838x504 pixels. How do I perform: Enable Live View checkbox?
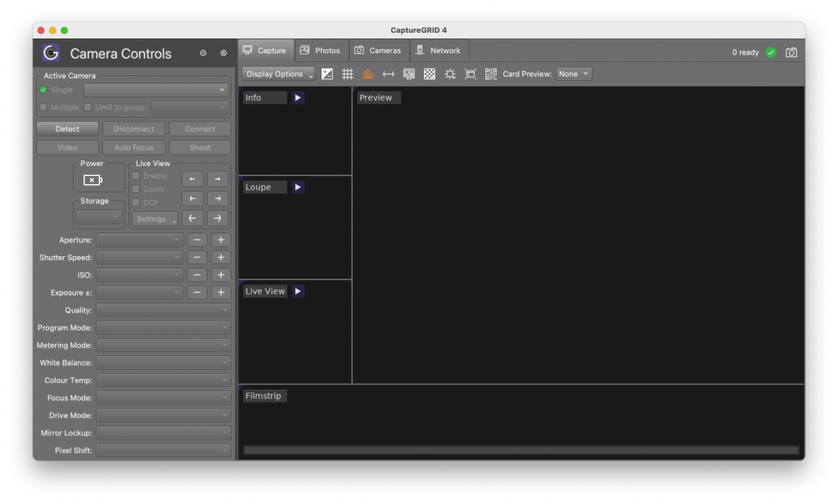[136, 176]
